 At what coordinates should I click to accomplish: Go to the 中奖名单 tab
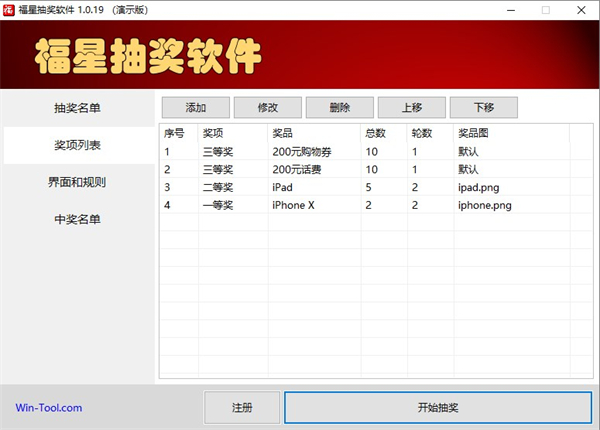pyautogui.click(x=78, y=219)
